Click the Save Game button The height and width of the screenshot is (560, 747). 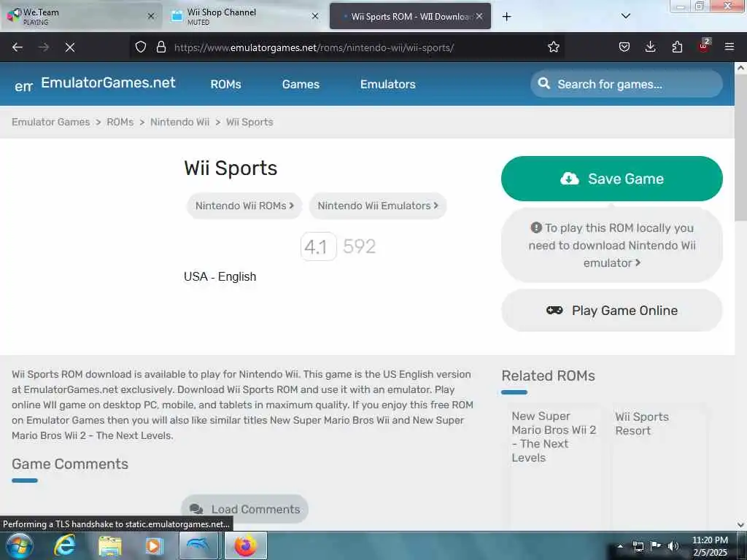(x=612, y=179)
